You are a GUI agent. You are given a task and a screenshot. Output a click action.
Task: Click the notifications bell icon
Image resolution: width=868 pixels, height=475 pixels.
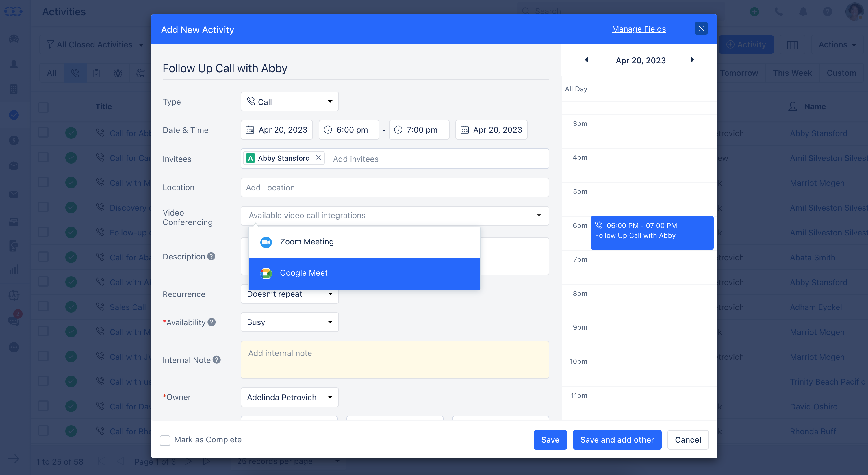(x=803, y=12)
